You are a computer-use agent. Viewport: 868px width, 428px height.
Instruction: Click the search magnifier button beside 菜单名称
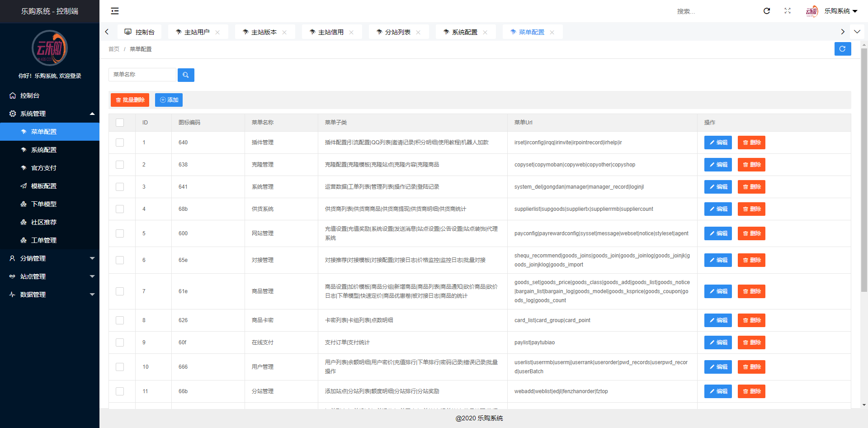[x=186, y=75]
